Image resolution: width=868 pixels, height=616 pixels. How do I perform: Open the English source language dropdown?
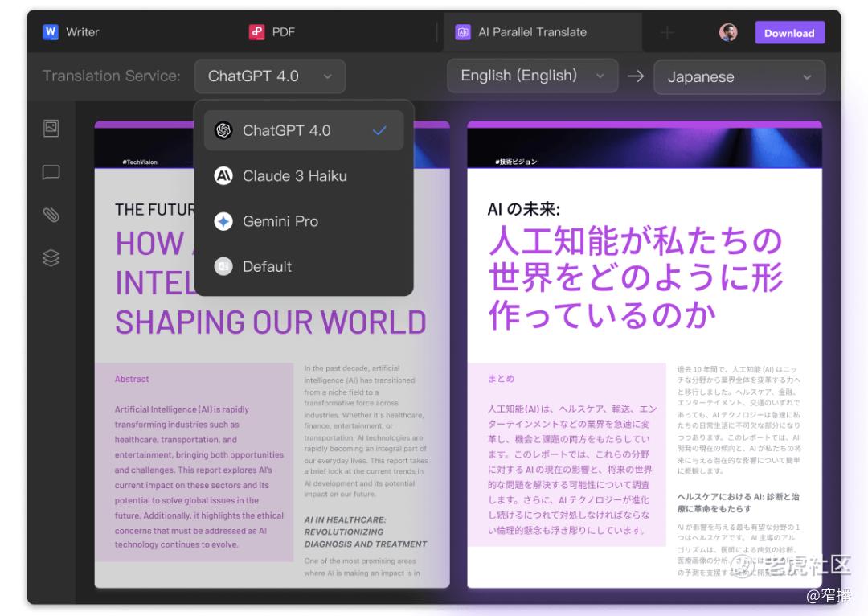pyautogui.click(x=532, y=76)
